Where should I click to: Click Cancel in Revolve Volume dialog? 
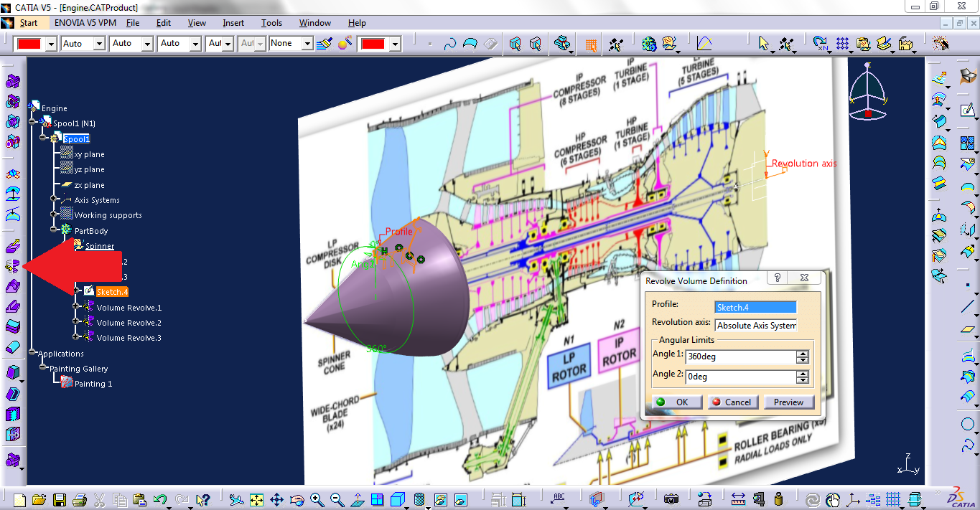tap(733, 402)
